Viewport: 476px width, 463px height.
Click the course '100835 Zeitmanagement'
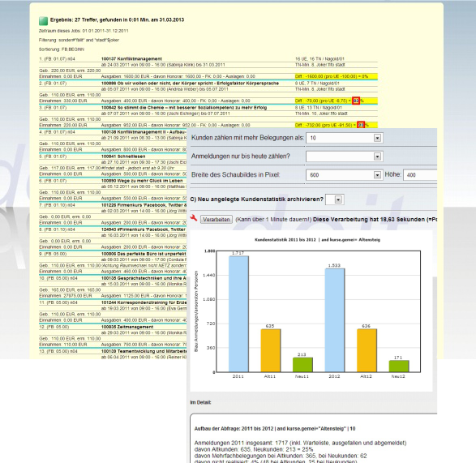click(x=127, y=327)
